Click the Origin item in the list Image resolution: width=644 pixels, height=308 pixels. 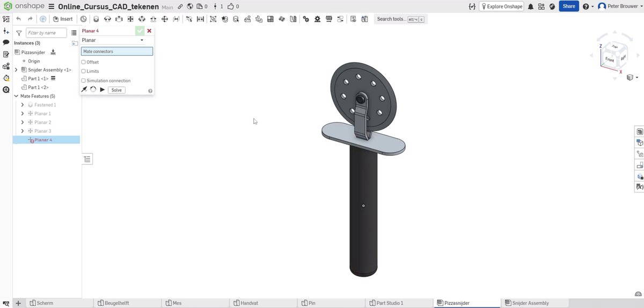(x=34, y=61)
